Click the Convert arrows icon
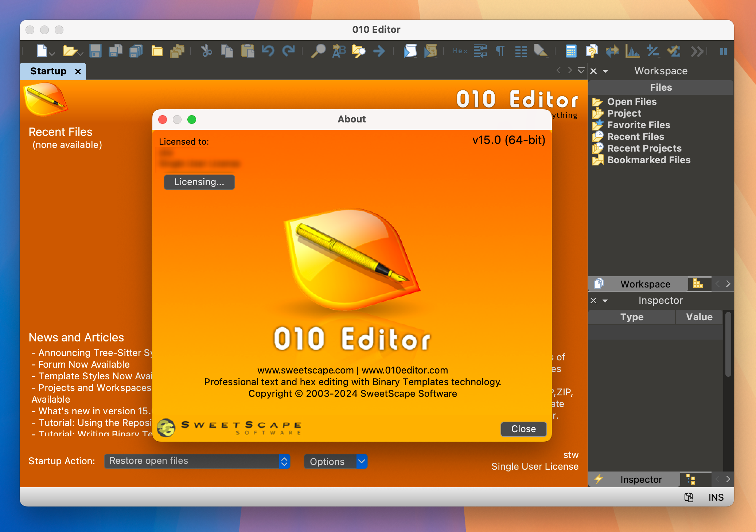The width and height of the screenshot is (756, 532). (612, 51)
